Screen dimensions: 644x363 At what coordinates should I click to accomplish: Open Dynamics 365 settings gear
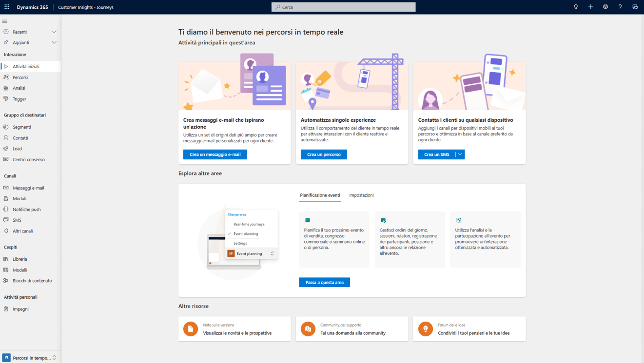[x=605, y=7]
